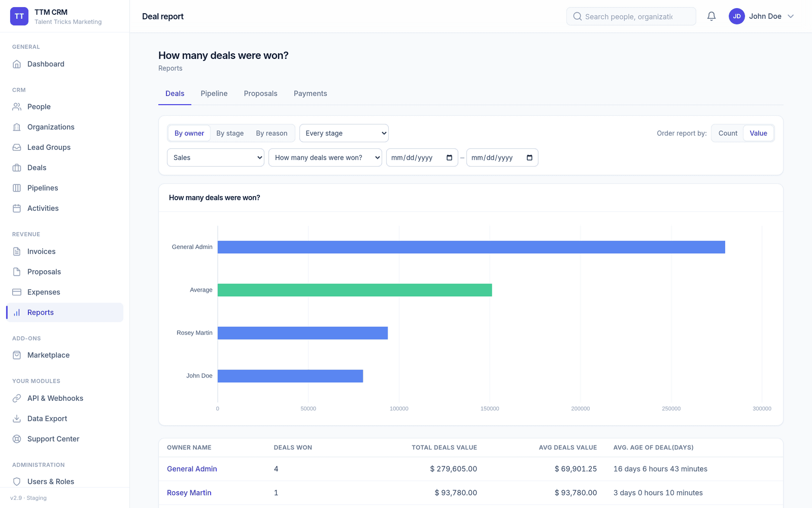Select By reason grouping
This screenshot has height=508, width=812.
272,133
